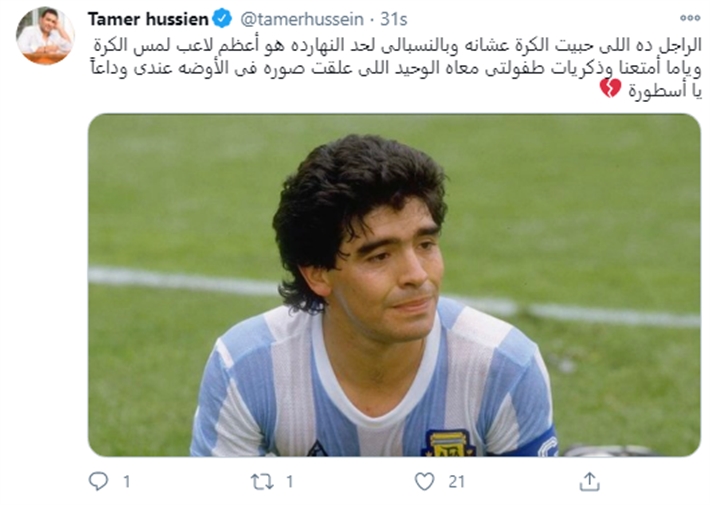Open the @tamerhussein handle link
Image resolution: width=710 pixels, height=505 pixels.
(x=302, y=19)
